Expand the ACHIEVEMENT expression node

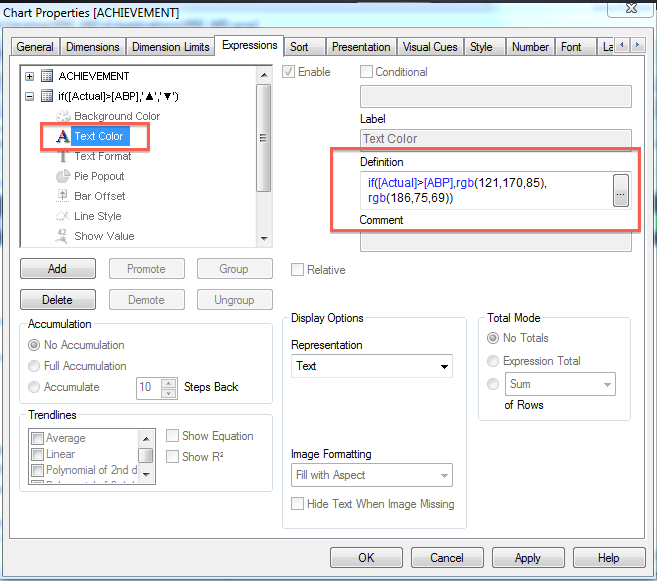coord(29,76)
